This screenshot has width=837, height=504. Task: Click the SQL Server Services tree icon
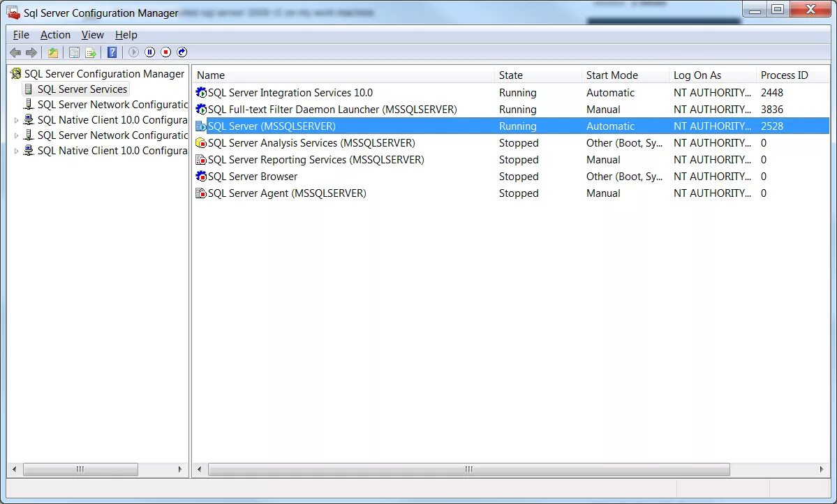click(29, 89)
